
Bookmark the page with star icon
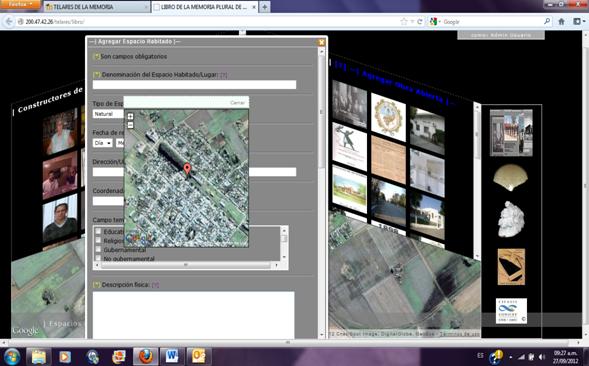404,22
